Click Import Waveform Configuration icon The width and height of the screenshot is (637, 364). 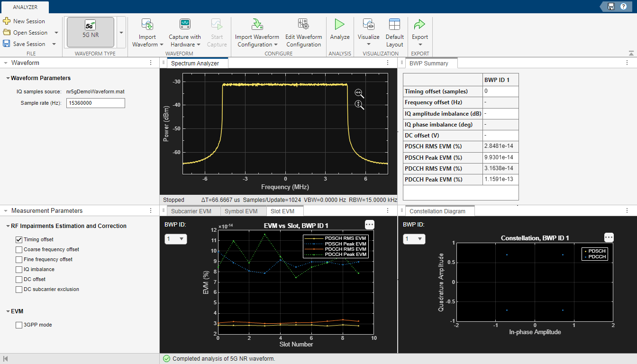pos(257,25)
